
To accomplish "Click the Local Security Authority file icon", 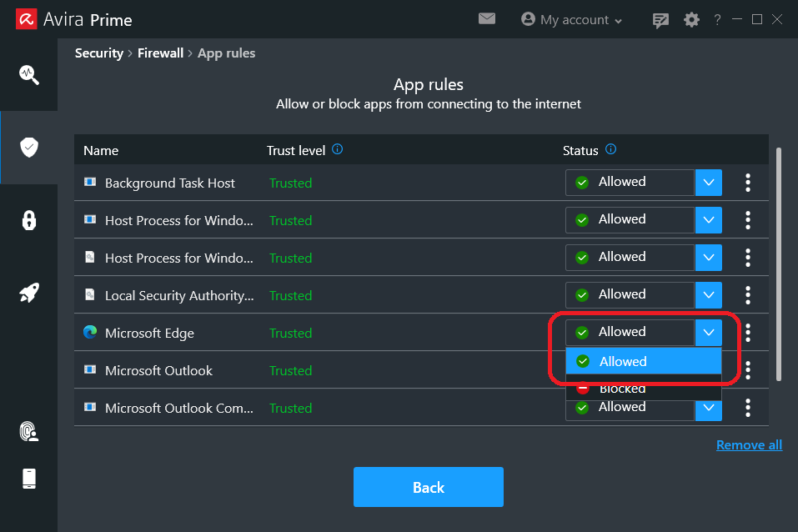I will (90, 294).
